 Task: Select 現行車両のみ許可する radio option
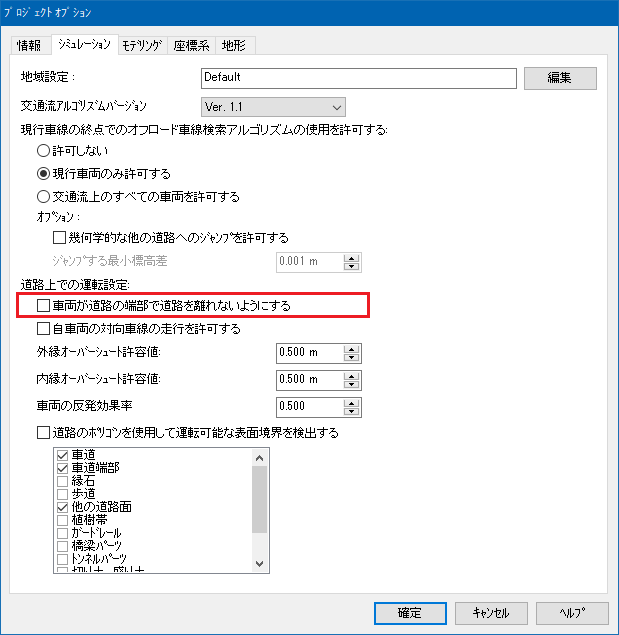pyautogui.click(x=43, y=174)
